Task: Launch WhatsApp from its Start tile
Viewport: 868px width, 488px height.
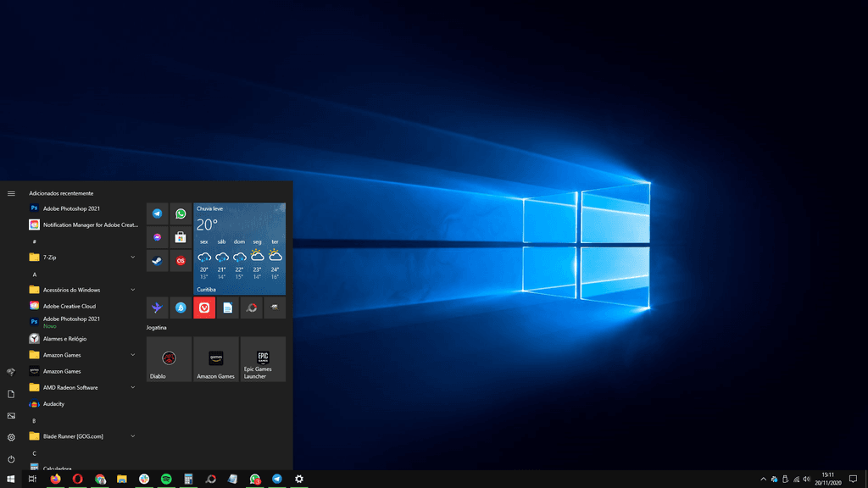Action: click(180, 213)
